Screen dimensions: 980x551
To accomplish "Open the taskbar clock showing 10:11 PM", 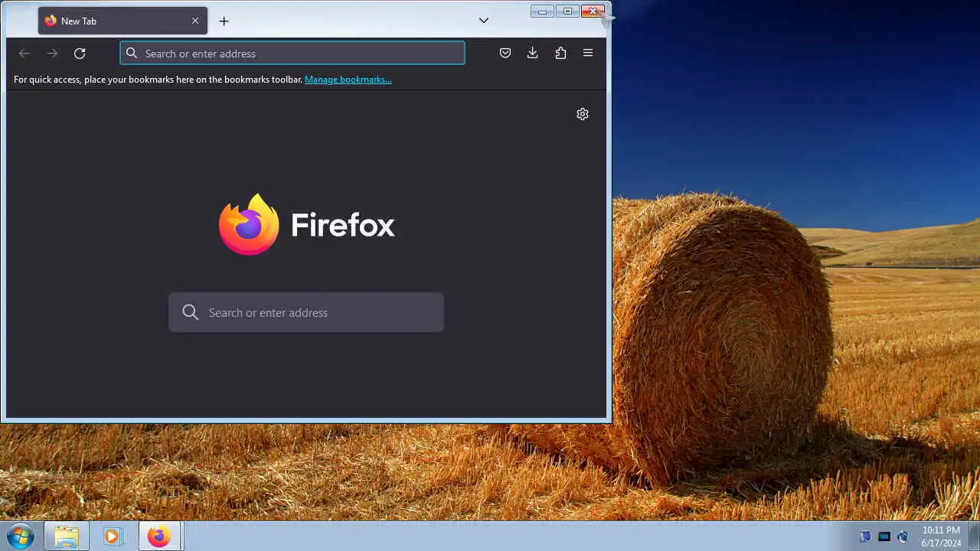I will pos(941,536).
